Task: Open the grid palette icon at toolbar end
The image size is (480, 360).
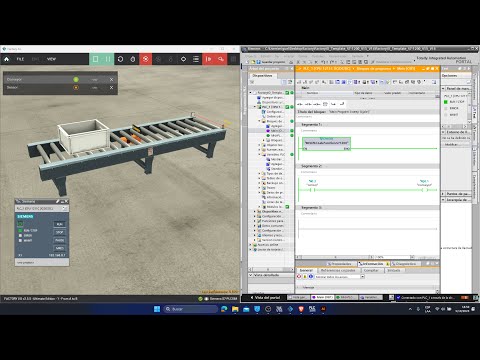Action: click(233, 59)
